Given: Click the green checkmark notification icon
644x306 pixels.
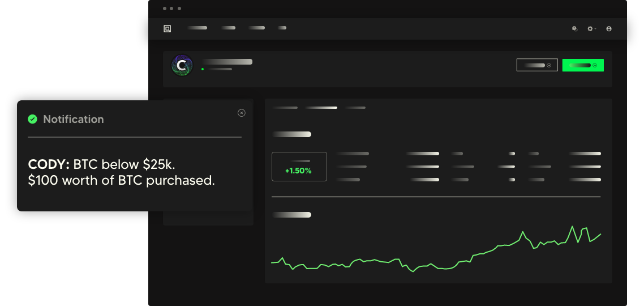Looking at the screenshot, I should (x=33, y=119).
